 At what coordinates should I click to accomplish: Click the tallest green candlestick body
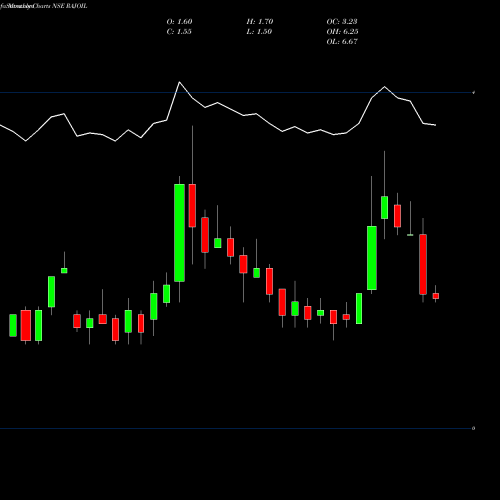179,233
